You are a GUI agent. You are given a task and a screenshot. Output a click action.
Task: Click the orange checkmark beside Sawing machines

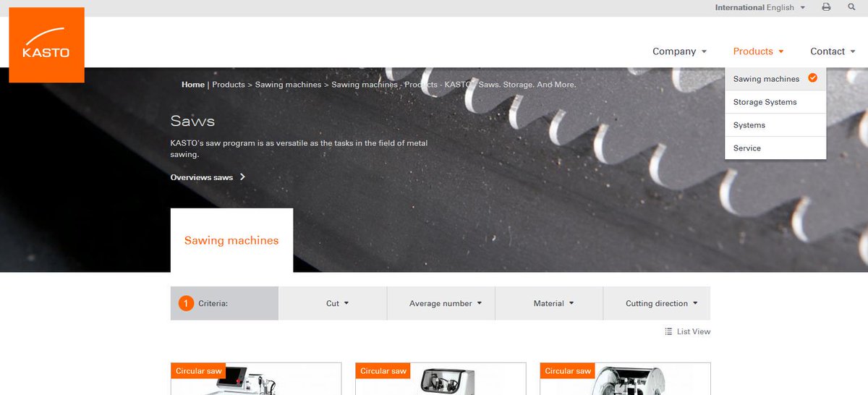point(812,78)
